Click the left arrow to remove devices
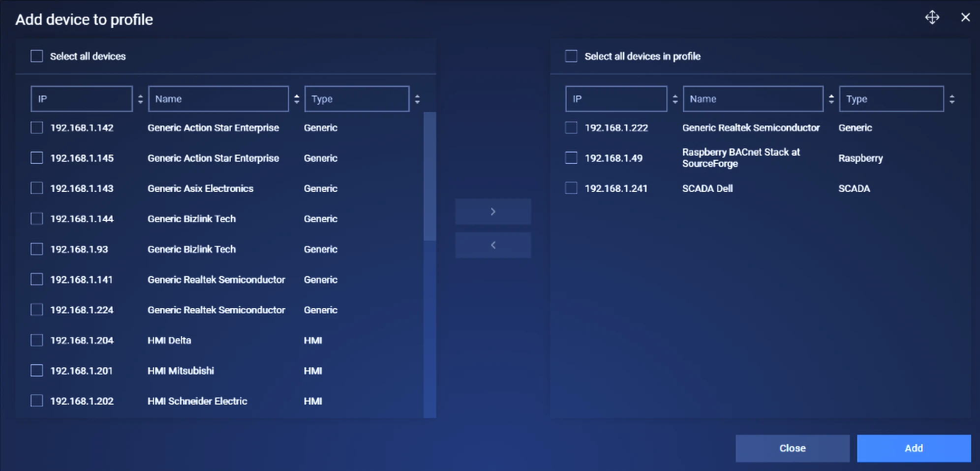 point(493,245)
